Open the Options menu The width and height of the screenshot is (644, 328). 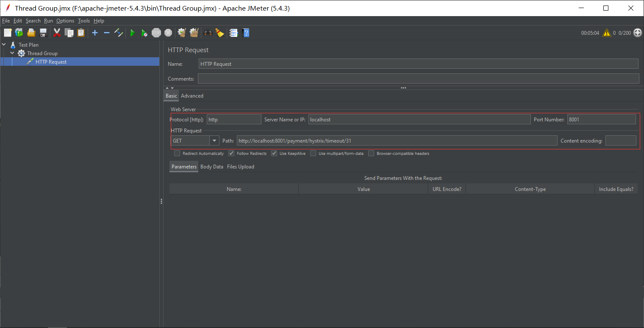point(65,21)
